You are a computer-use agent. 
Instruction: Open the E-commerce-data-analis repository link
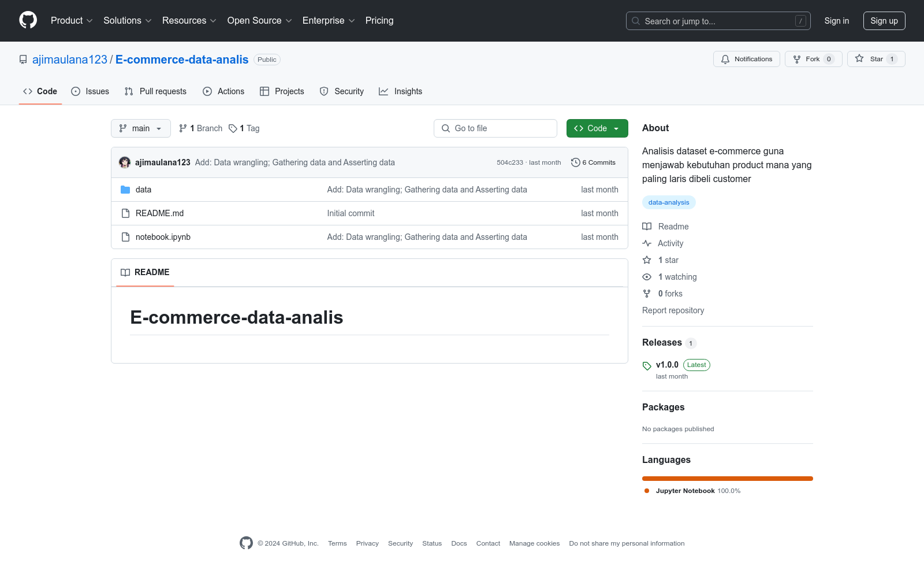pos(182,60)
